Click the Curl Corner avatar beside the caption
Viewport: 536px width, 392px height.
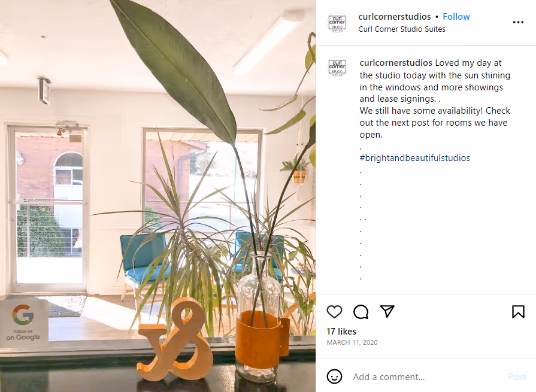point(337,66)
